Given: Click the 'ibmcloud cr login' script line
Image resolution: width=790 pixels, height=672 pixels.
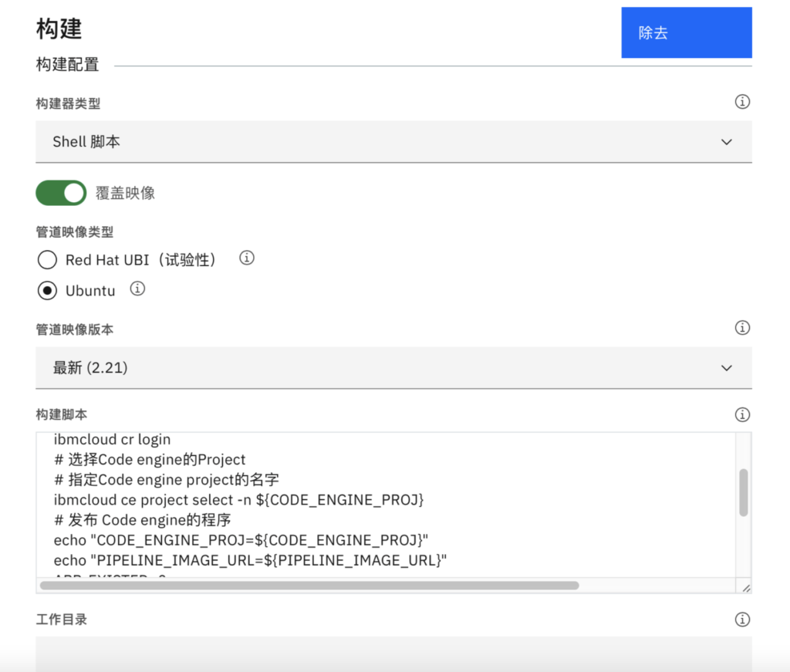Looking at the screenshot, I should [113, 439].
